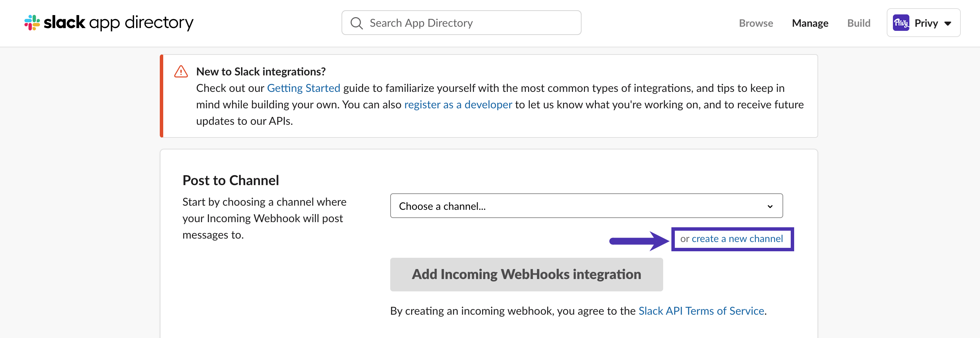Click Add Incoming WebHooks integration button

click(526, 275)
